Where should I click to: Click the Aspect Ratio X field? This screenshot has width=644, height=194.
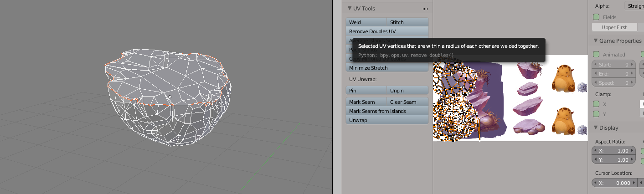point(613,151)
